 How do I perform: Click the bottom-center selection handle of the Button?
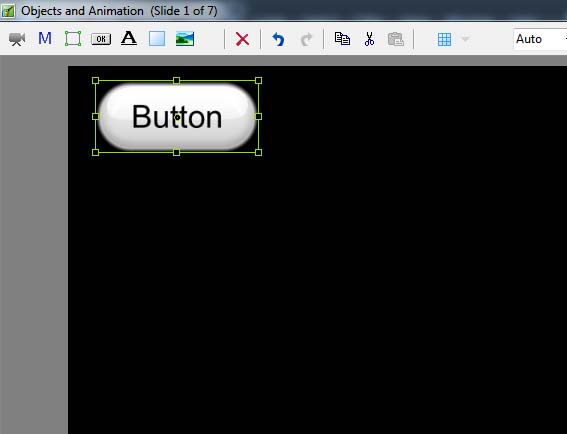176,152
